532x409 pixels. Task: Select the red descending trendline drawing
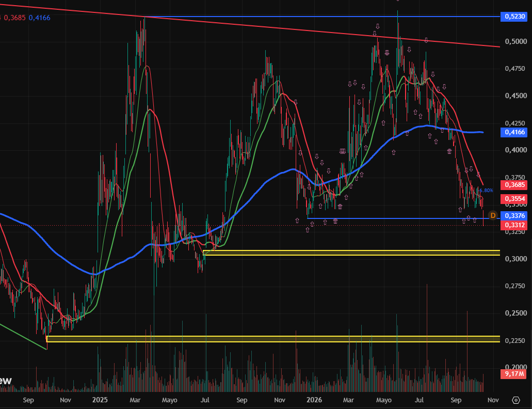(250, 24)
